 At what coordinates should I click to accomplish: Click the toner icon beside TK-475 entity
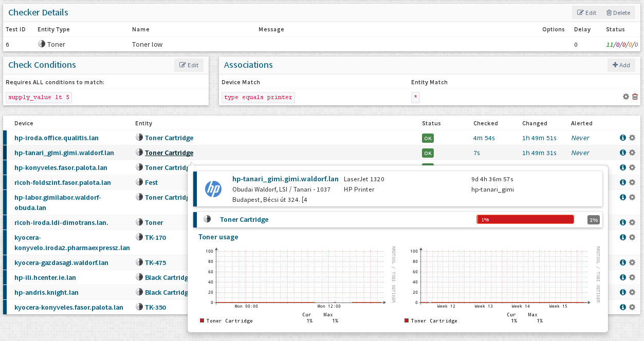[139, 262]
